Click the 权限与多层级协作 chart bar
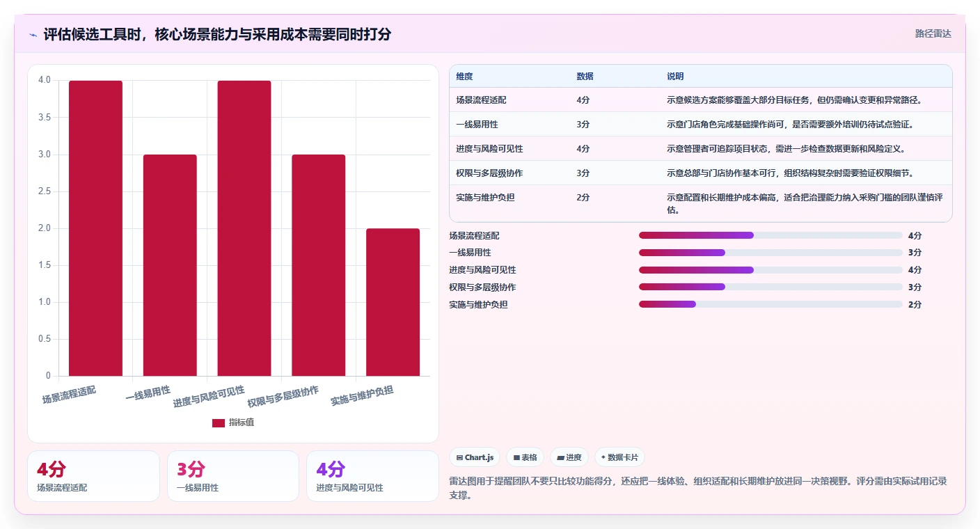Viewport: 980px width, 529px height. point(319,265)
